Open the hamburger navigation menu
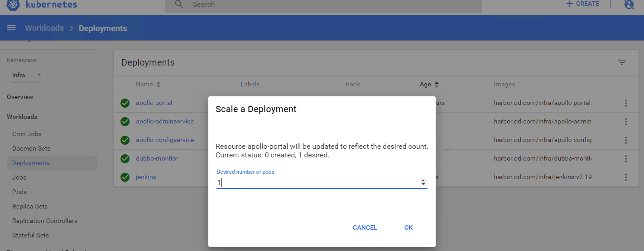Screen dimensions: 644x251 (x=11, y=28)
